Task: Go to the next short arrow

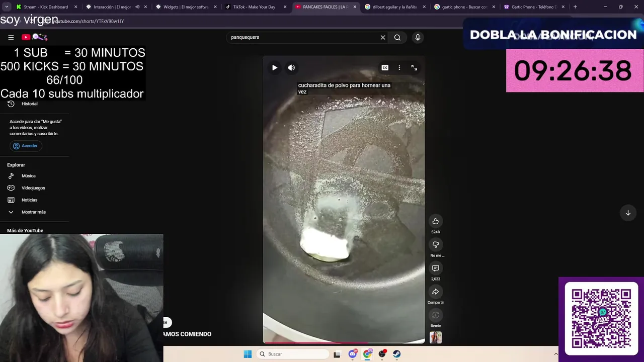Action: (x=628, y=213)
